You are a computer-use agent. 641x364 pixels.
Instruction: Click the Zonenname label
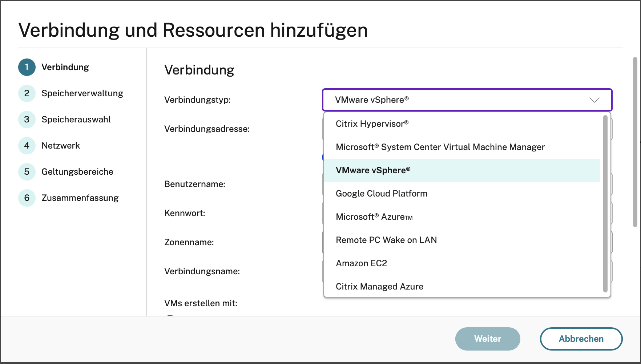coord(189,242)
